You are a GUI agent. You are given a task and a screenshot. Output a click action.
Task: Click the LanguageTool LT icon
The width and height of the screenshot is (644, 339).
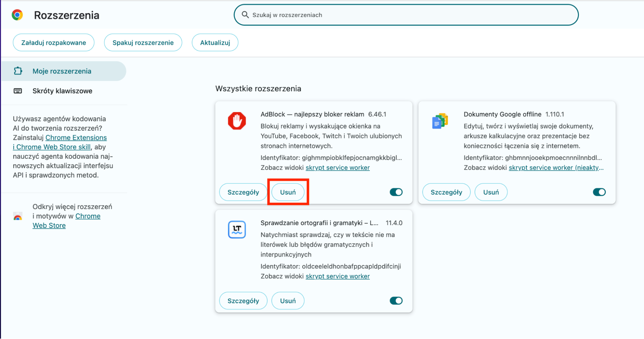tap(237, 230)
